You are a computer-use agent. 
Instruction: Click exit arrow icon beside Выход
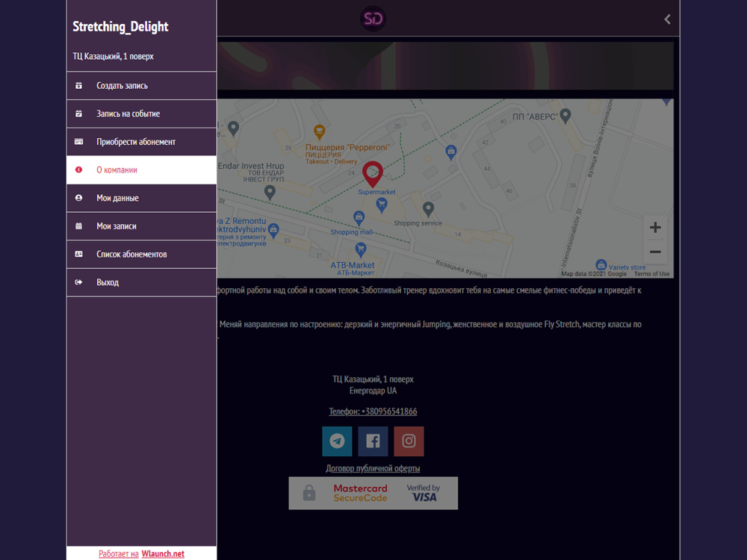coord(78,282)
